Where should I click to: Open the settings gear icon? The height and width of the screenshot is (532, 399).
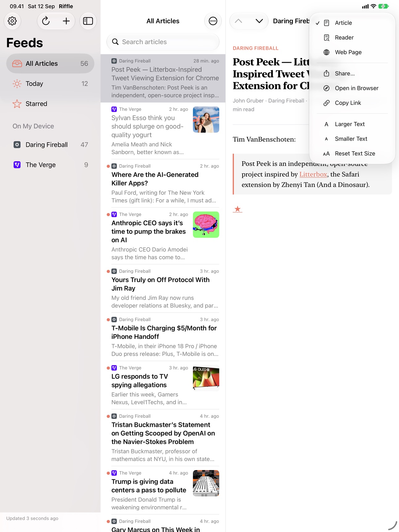(12, 21)
